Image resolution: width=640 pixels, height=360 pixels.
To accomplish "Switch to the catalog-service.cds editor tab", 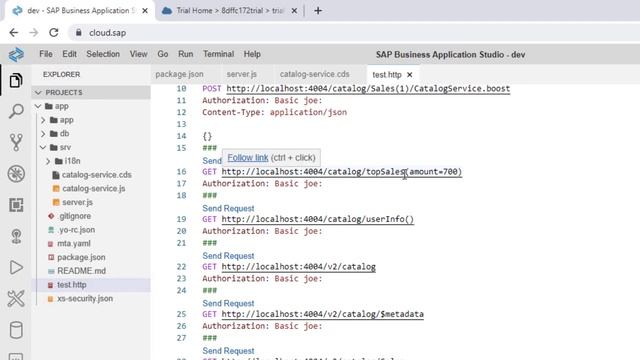I will point(314,74).
